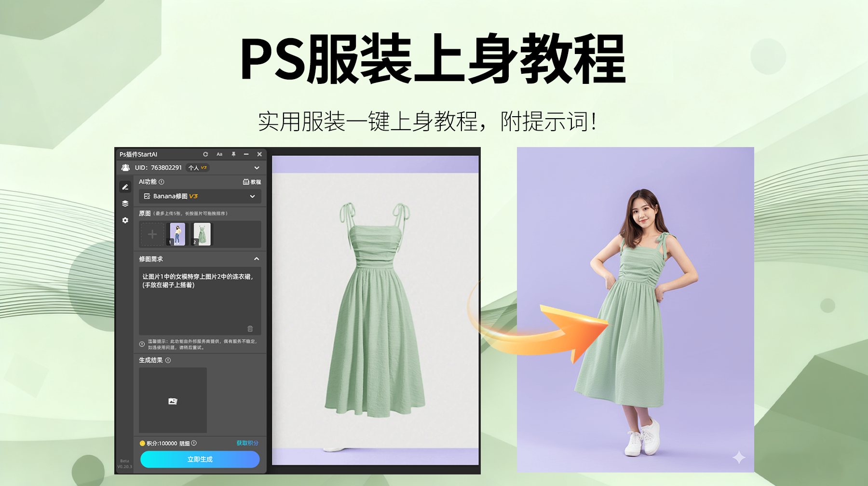868x486 pixels.
Task: Open settings via the sidebar gear icon
Action: click(x=125, y=220)
